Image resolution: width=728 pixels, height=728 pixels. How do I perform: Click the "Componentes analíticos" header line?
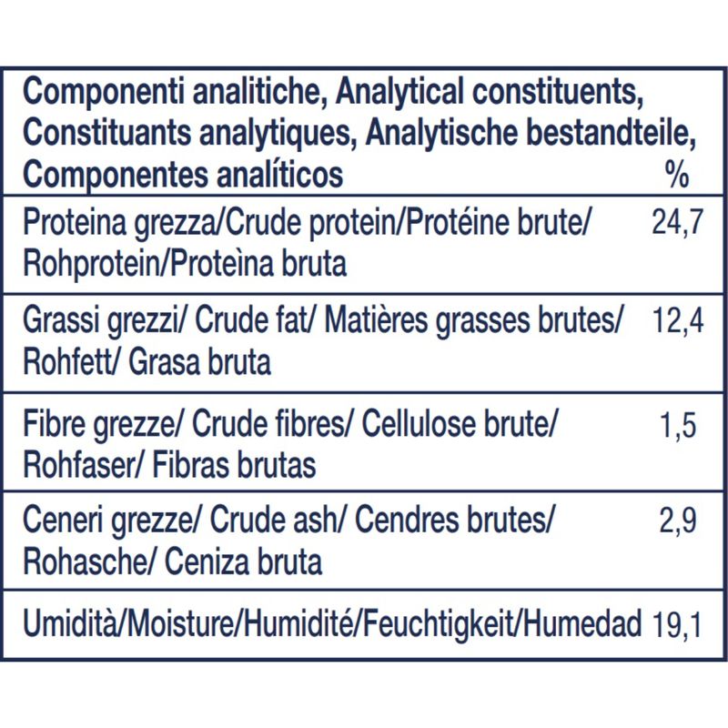(182, 173)
